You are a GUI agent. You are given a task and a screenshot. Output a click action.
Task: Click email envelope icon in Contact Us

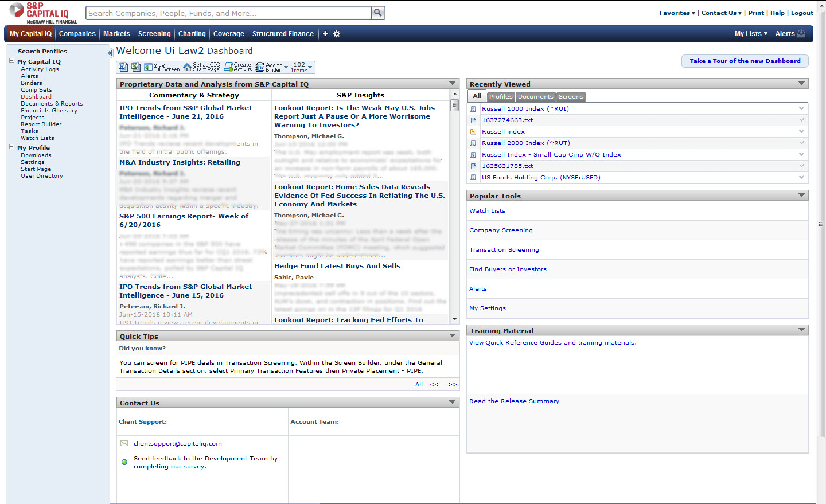pyautogui.click(x=124, y=443)
